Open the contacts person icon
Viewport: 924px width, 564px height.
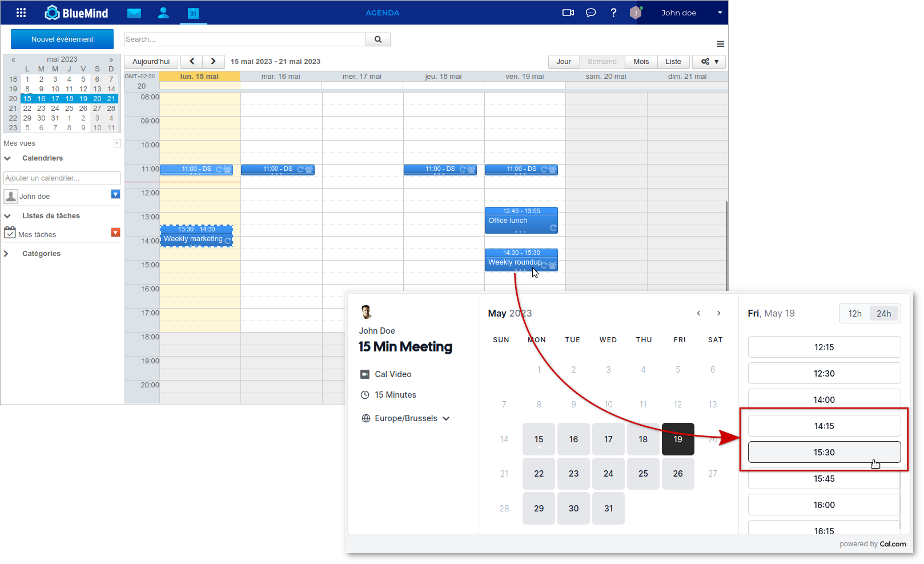(x=163, y=13)
